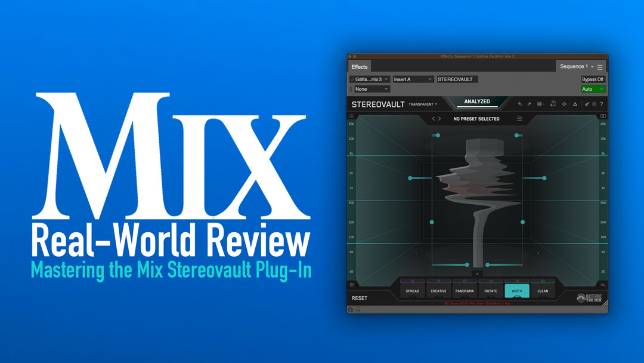
Task: Click the window resize grip corner
Action: click(x=605, y=303)
